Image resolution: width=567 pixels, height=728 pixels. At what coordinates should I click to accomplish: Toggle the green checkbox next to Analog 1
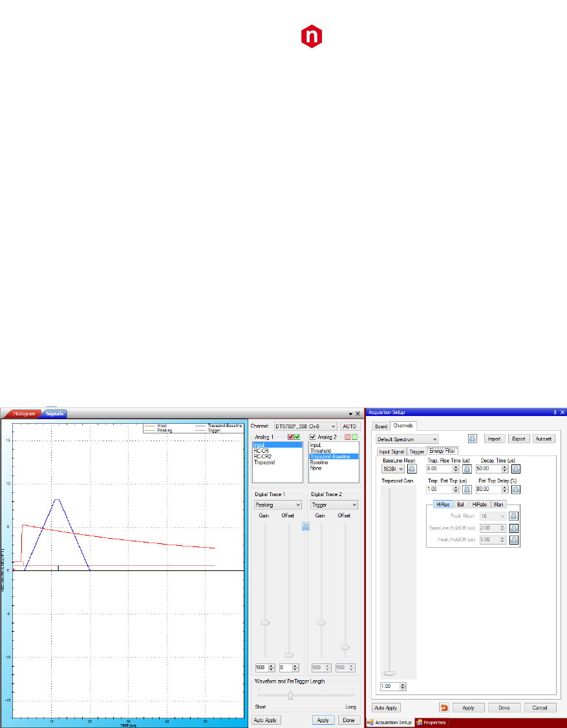click(297, 437)
